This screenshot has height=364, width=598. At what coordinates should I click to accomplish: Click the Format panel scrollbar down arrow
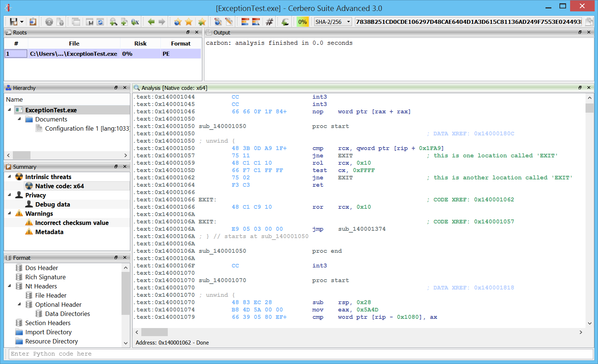tap(126, 343)
